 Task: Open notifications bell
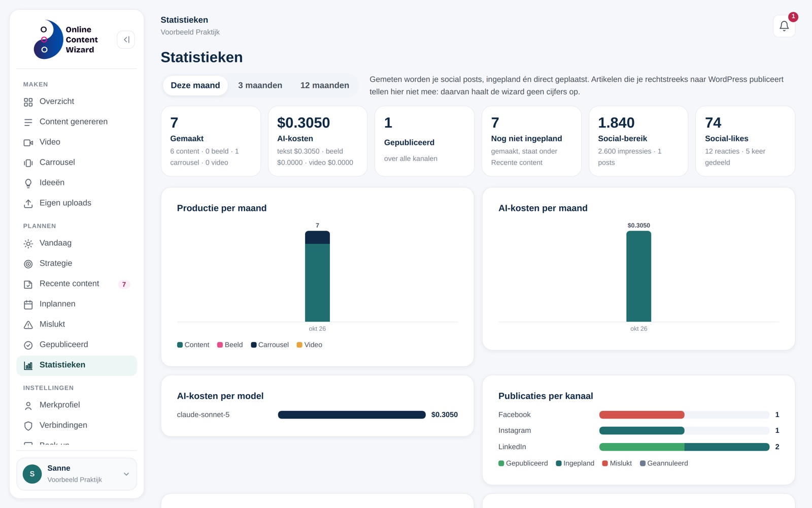pos(784,26)
